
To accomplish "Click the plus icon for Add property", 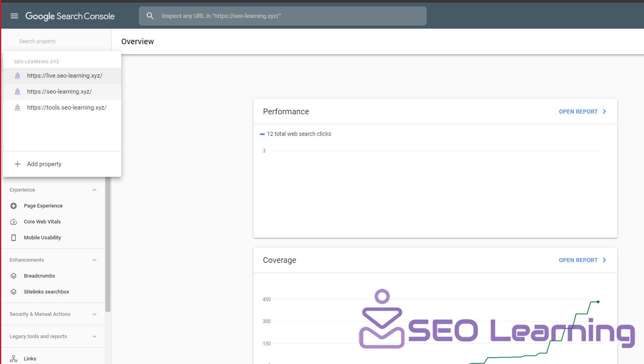I will (x=18, y=164).
